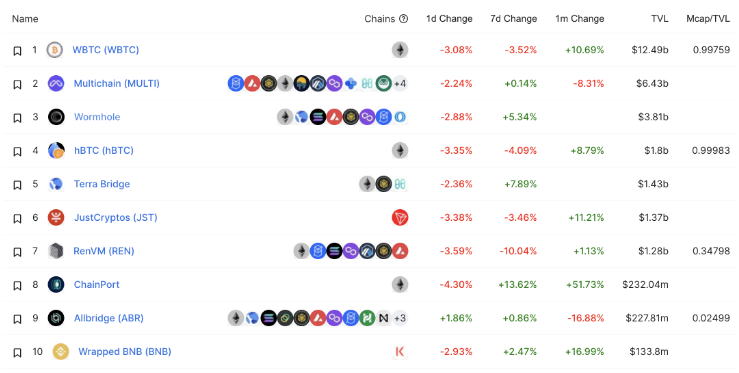
Task: Click the WBTC bitcoin logo icon
Action: [x=55, y=50]
